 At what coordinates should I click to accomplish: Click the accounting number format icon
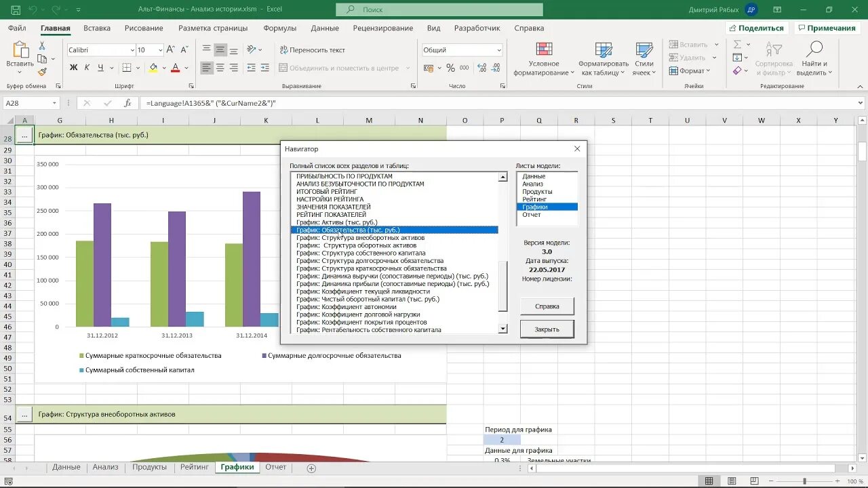428,68
